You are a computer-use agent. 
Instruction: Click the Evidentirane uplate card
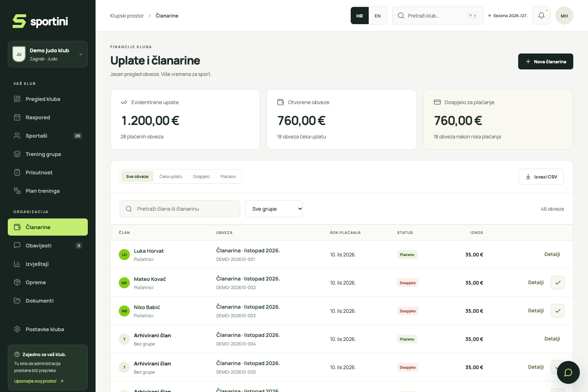pyautogui.click(x=185, y=119)
